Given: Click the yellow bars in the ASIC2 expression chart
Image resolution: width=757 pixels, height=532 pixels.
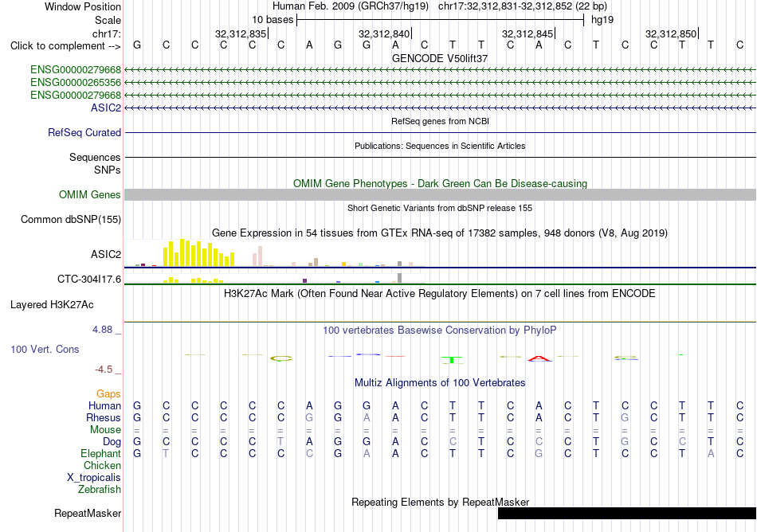Looking at the screenshot, I should (x=199, y=253).
